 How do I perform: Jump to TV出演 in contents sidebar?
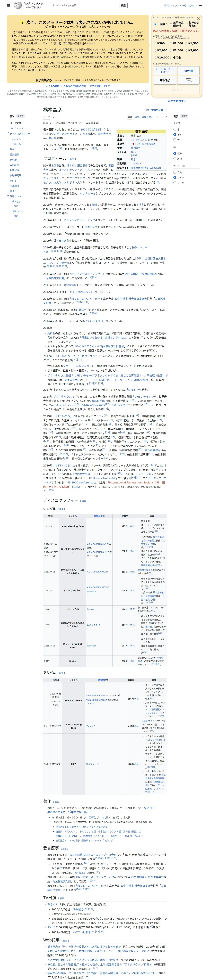14,160
